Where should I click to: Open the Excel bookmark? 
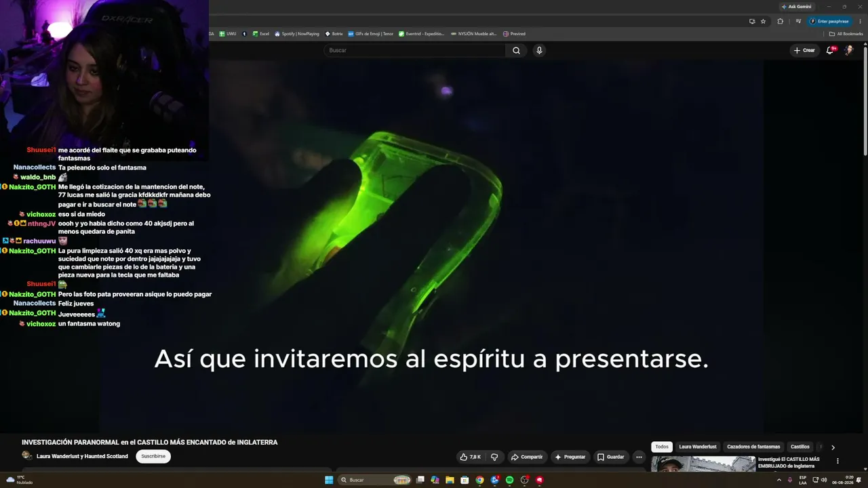pos(261,34)
